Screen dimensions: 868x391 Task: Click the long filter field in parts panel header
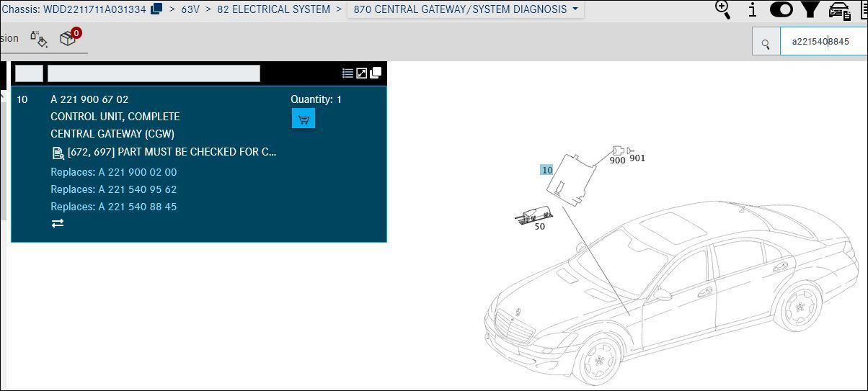coord(154,73)
